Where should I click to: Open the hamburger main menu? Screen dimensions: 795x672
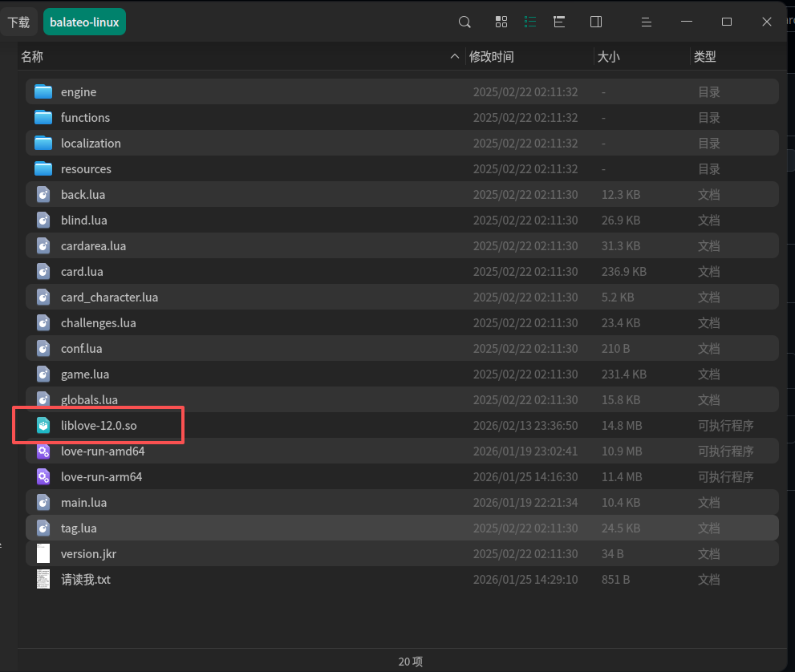coord(646,22)
